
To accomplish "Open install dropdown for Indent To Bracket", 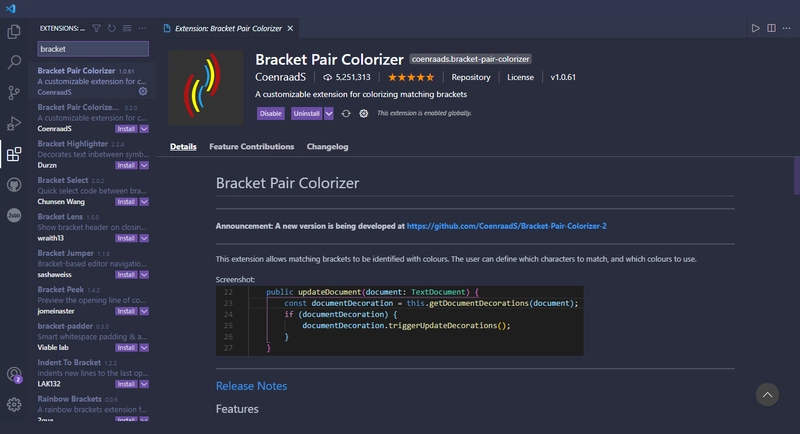I will [x=144, y=384].
